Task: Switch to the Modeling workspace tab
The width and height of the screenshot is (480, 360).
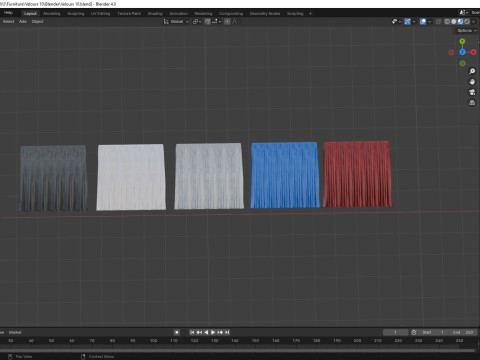Action: [52, 13]
